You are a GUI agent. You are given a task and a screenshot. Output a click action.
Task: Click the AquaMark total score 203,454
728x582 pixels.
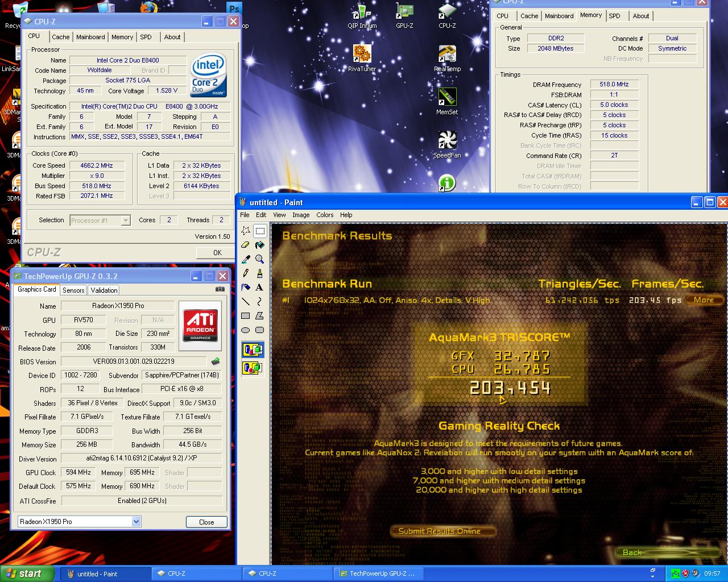[x=510, y=388]
